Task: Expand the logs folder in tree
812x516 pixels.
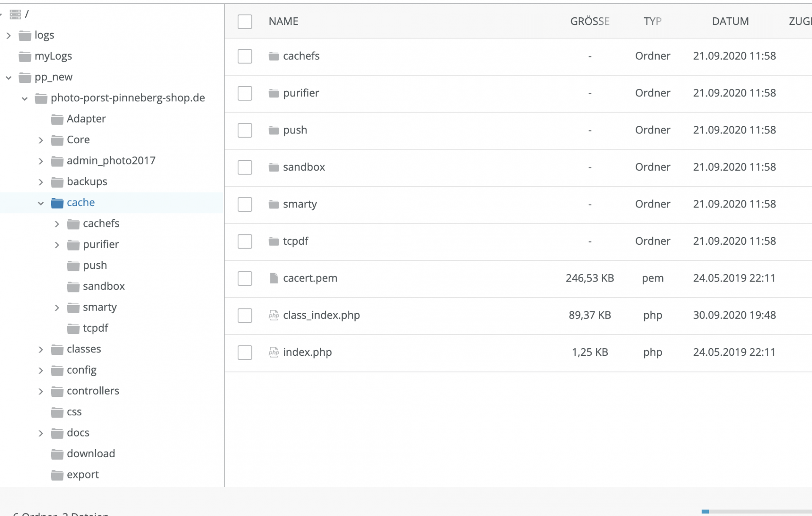Action: (x=8, y=36)
